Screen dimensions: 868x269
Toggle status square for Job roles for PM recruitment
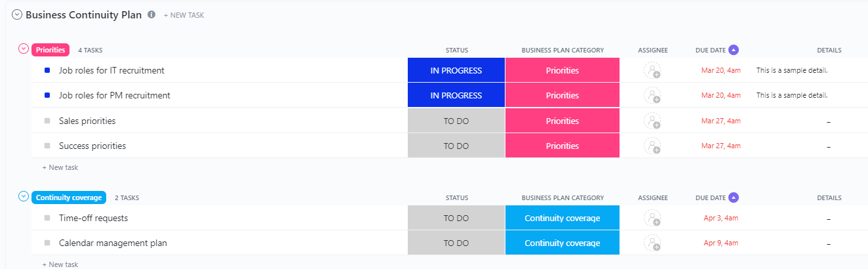click(x=47, y=96)
